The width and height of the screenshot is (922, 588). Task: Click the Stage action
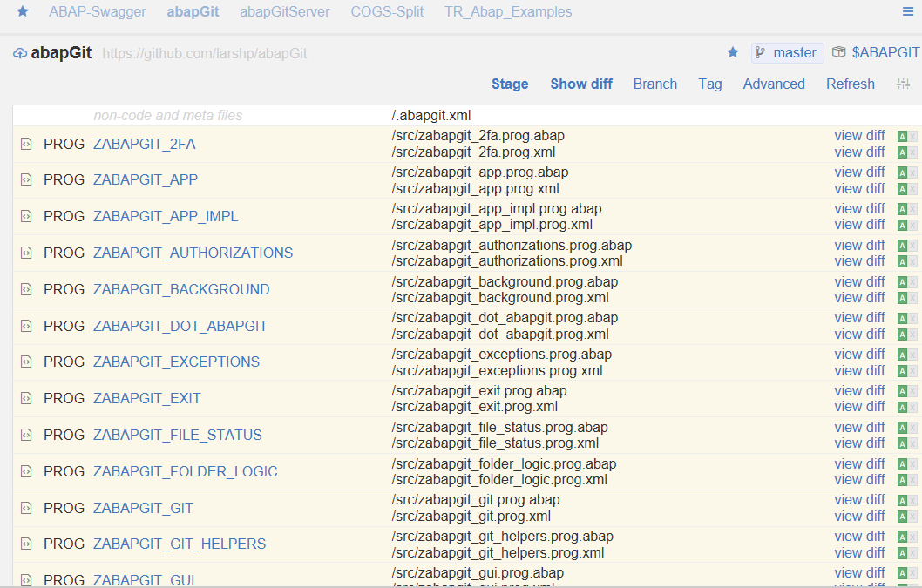[x=510, y=84]
